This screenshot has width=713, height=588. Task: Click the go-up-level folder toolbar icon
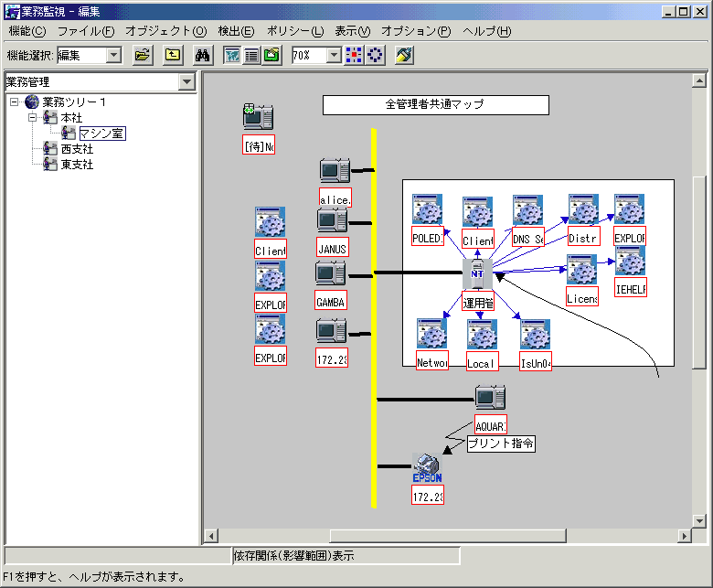pyautogui.click(x=173, y=56)
